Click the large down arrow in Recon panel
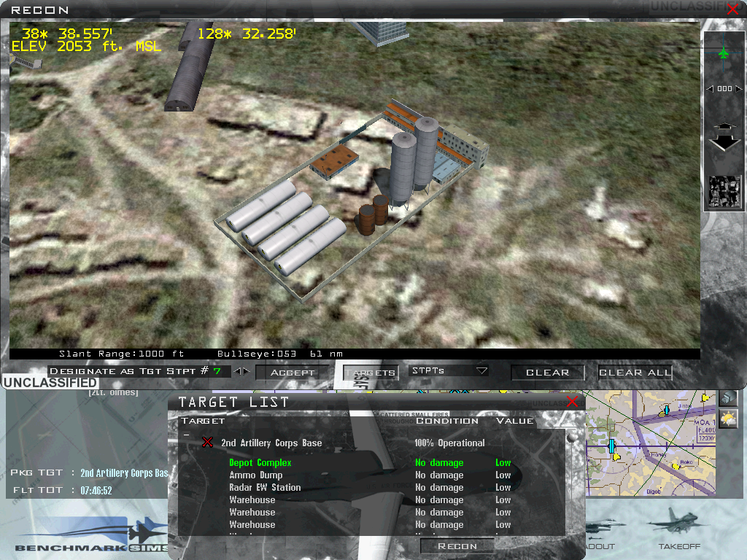This screenshot has height=560, width=747. pos(724,142)
